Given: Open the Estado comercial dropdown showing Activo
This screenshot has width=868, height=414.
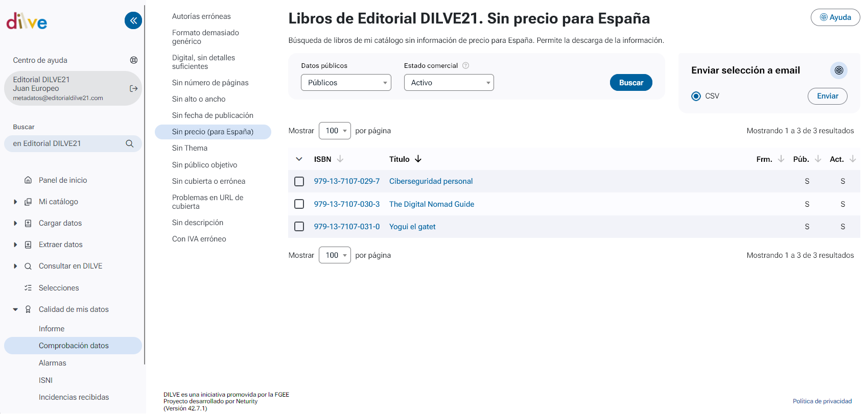Looking at the screenshot, I should (449, 83).
